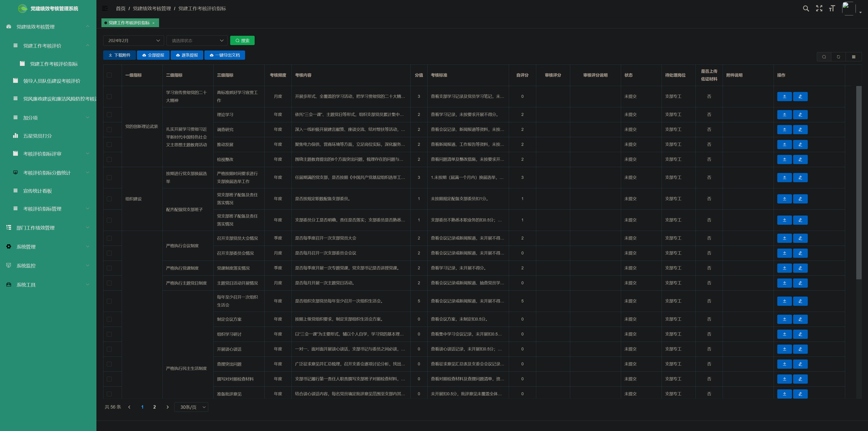Edit the 高标准抓好学习宣贯工作 row

(800, 96)
